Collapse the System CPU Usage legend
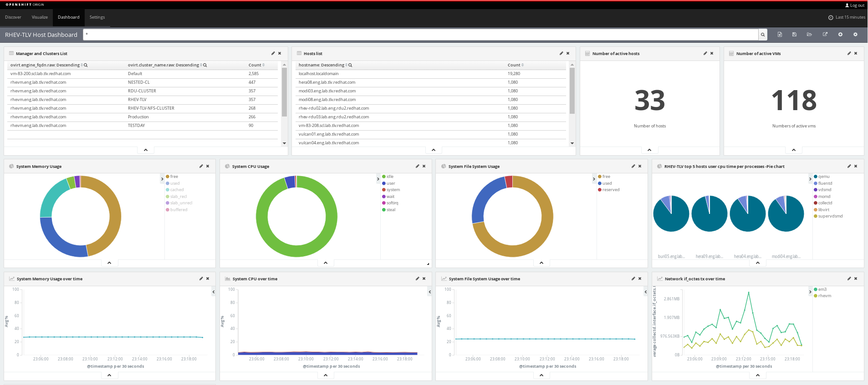The image size is (868, 385). 378,179
